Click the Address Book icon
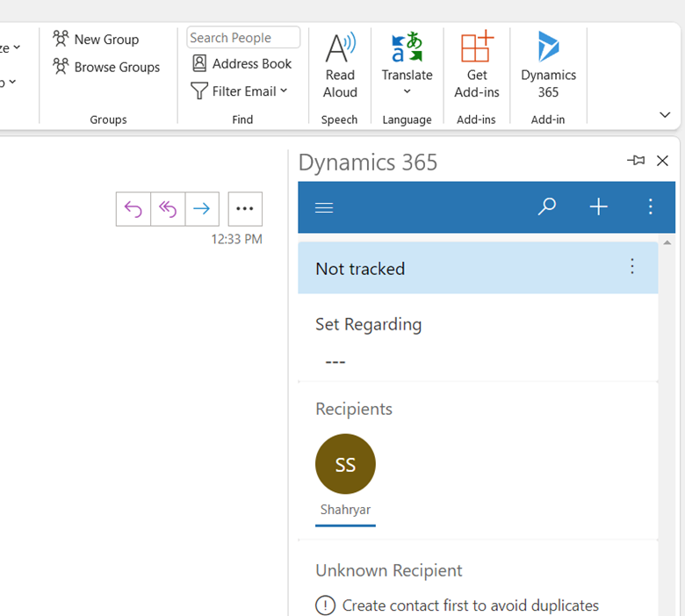This screenshot has width=685, height=616. point(199,63)
